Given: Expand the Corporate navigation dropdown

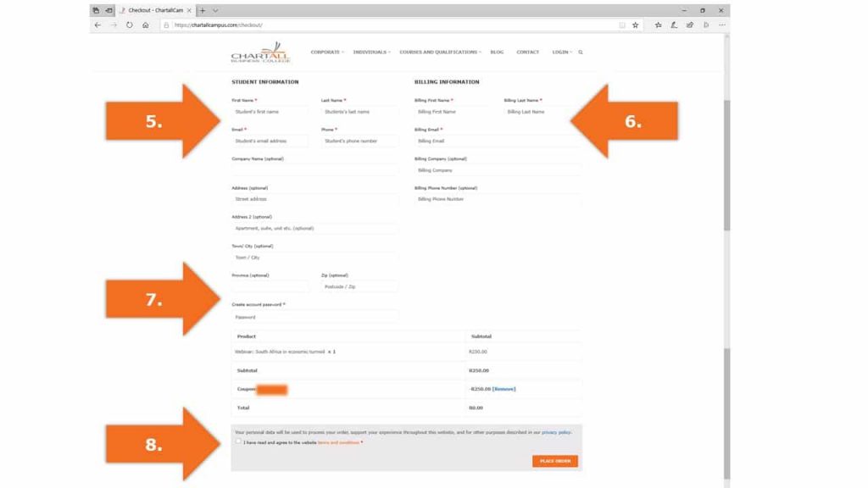Looking at the screenshot, I should (x=326, y=53).
